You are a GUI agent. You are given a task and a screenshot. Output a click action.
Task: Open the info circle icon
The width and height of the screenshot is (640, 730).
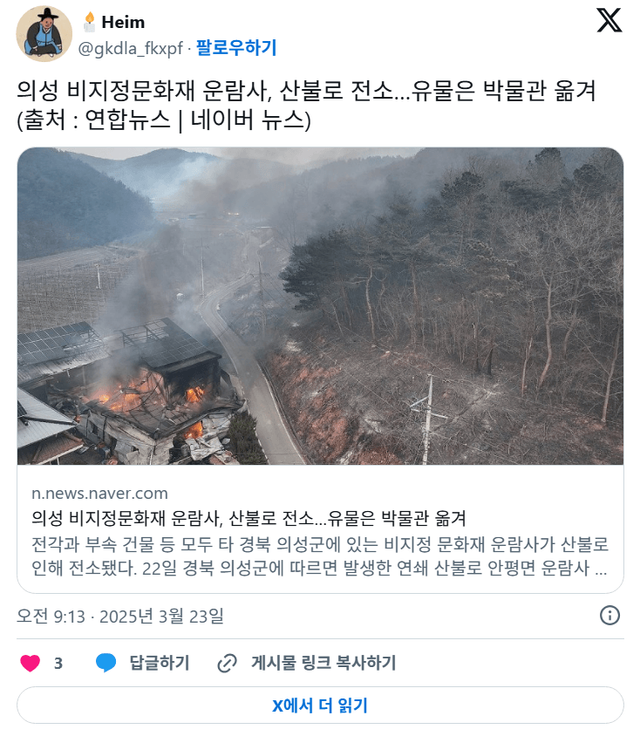pos(610,615)
